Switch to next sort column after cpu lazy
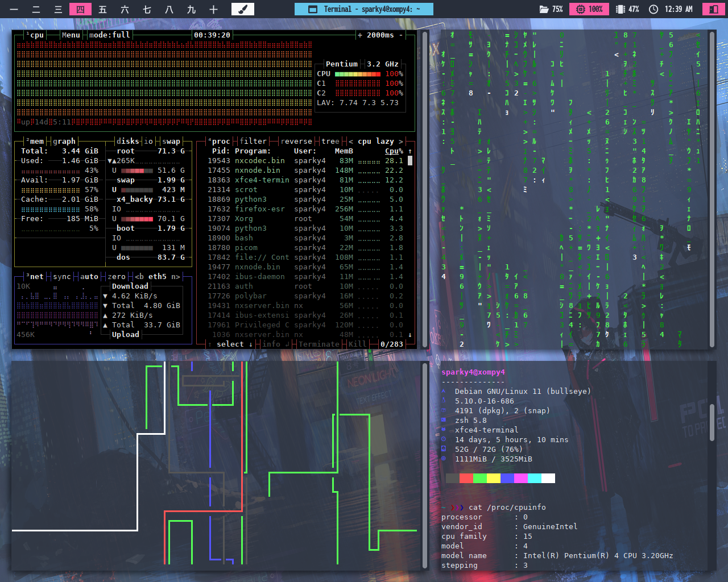The height and width of the screenshot is (582, 728). pos(400,142)
